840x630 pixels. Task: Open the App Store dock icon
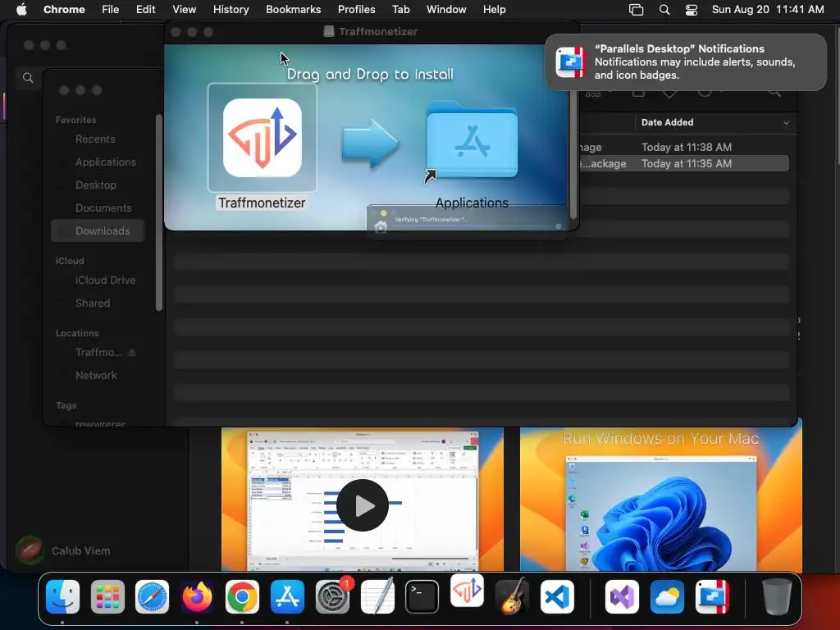coord(287,596)
